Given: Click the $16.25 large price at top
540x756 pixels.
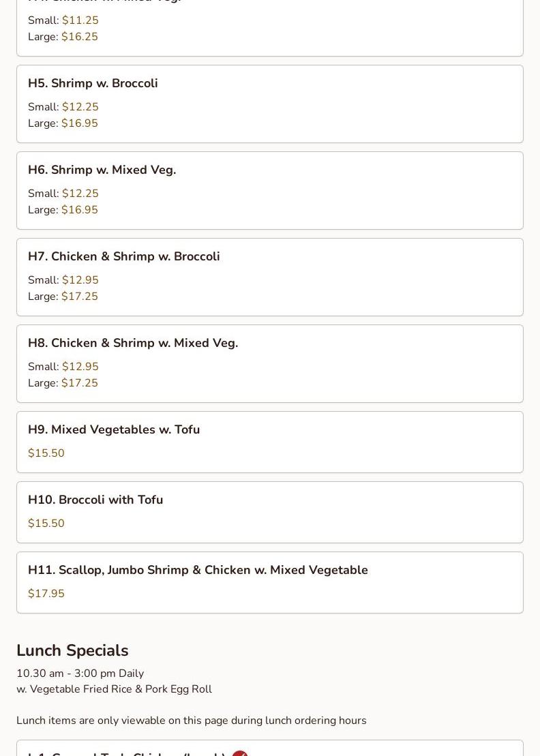Looking at the screenshot, I should (x=79, y=37).
